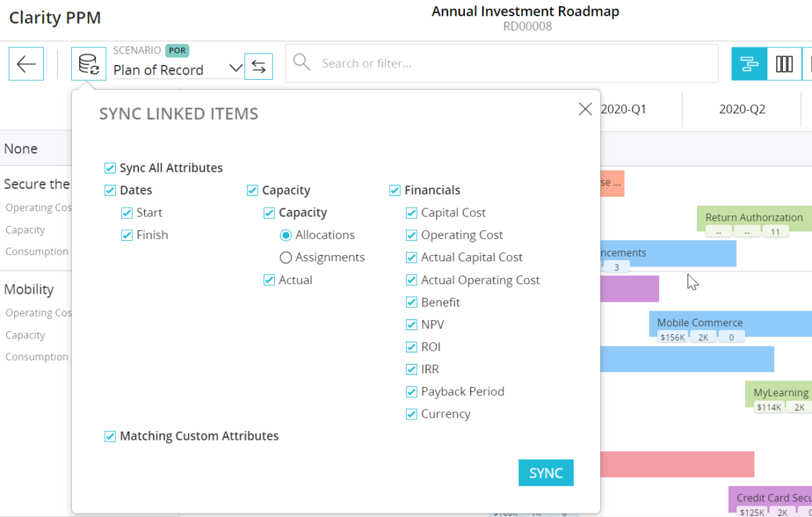This screenshot has width=812, height=517.
Task: Click the search magnifying glass icon
Action: pyautogui.click(x=302, y=62)
